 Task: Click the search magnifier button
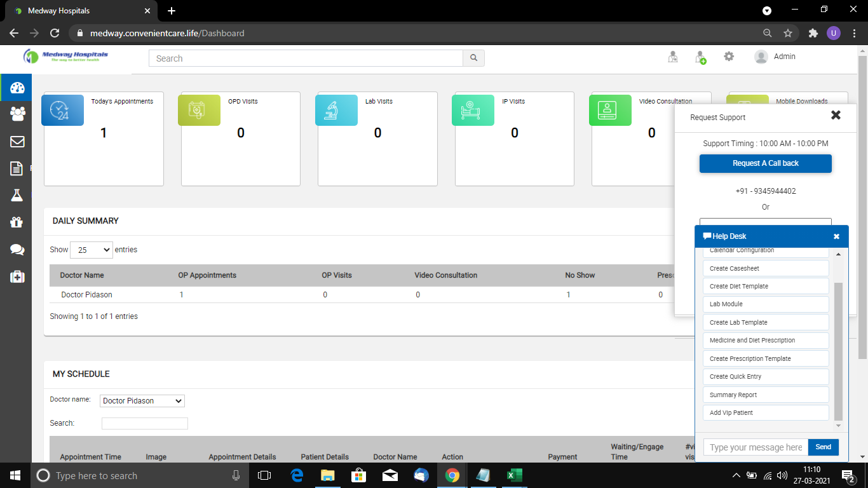point(473,58)
